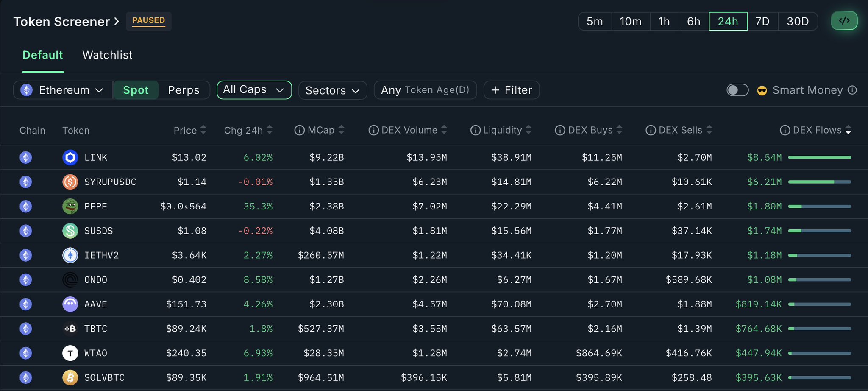This screenshot has height=391, width=868.
Task: Switch to the Watchlist tab
Action: [x=107, y=55]
